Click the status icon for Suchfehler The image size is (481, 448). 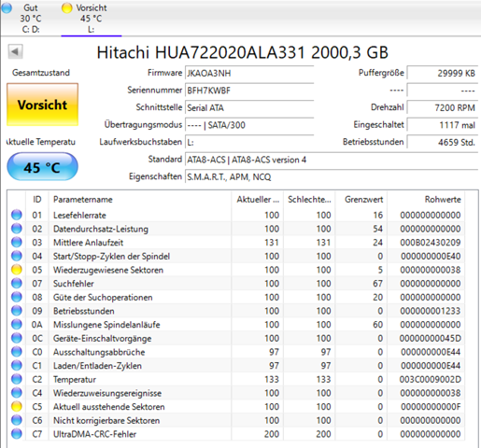(17, 284)
